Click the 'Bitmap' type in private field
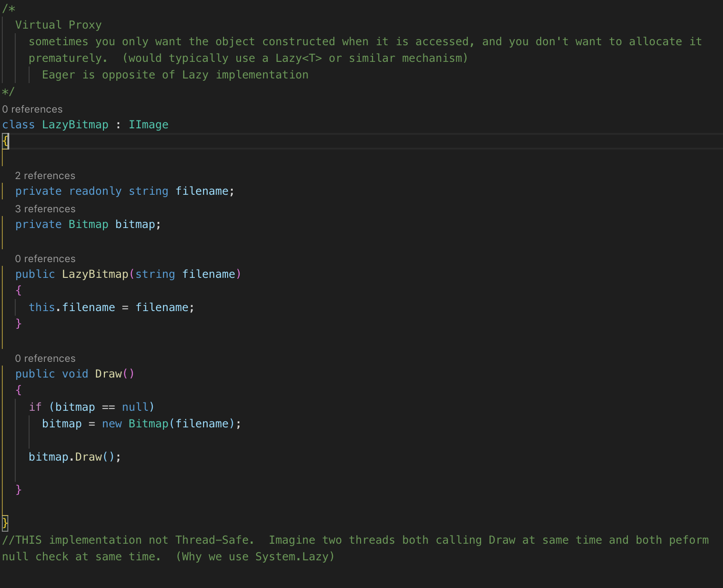The image size is (723, 588). pyautogui.click(x=89, y=224)
